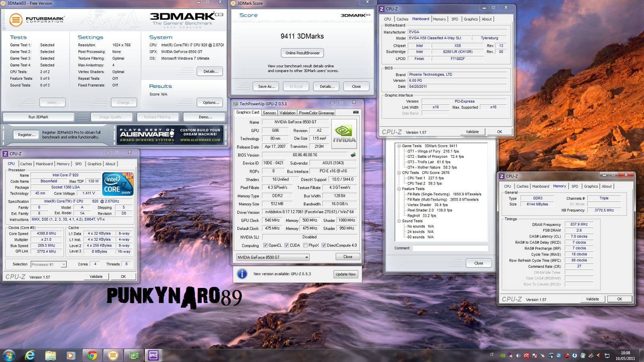Open Windows Explorer from the taskbar
Image resolution: width=644 pixels, height=362 pixels.
tap(50, 355)
